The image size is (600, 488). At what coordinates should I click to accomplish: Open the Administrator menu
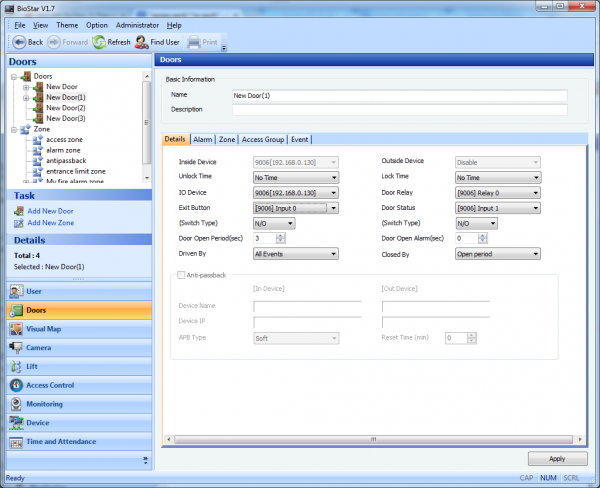(137, 24)
